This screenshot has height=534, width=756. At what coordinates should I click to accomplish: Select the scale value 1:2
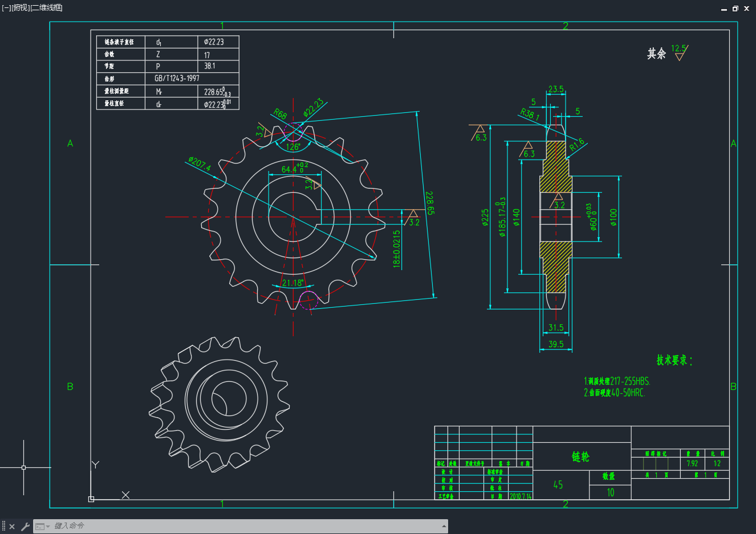click(717, 463)
